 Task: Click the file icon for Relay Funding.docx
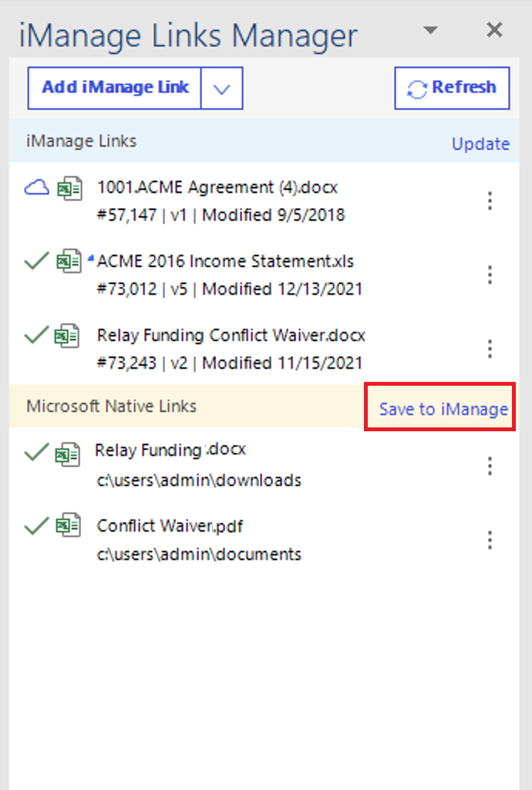pyautogui.click(x=69, y=453)
